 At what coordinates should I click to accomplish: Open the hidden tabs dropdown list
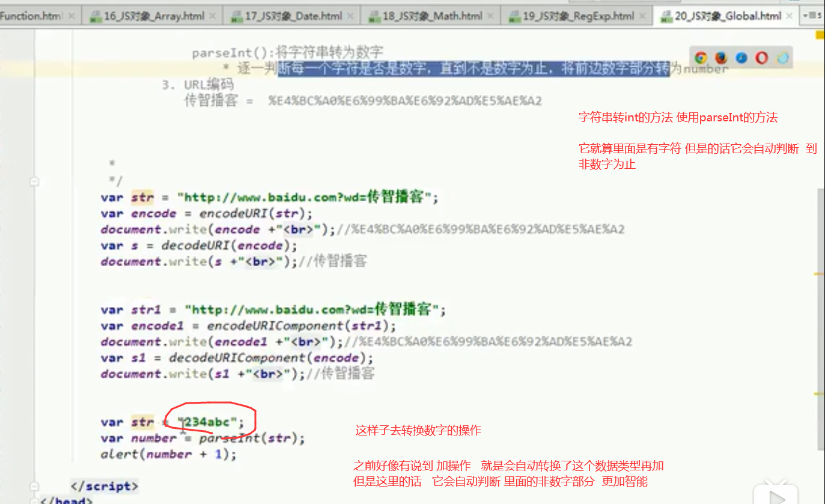[813, 16]
